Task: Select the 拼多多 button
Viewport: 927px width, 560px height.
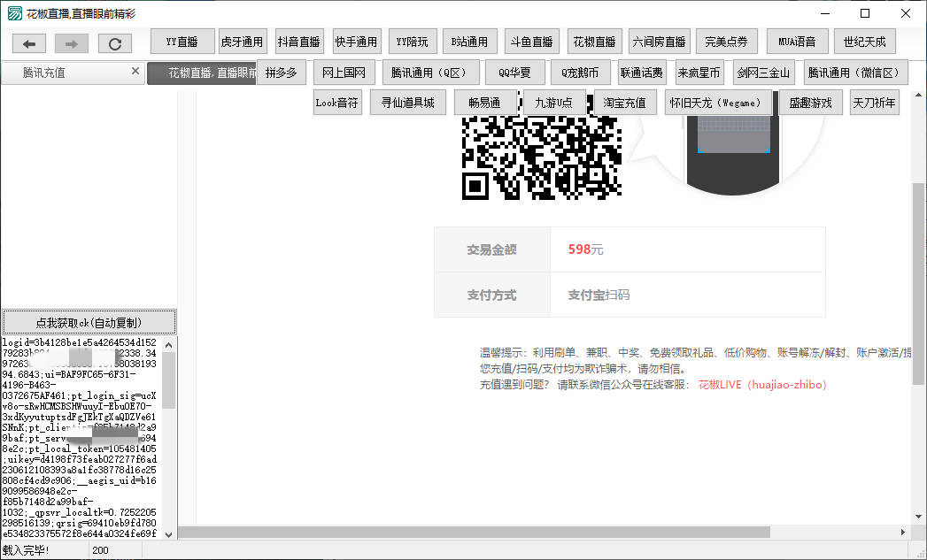Action: (281, 73)
